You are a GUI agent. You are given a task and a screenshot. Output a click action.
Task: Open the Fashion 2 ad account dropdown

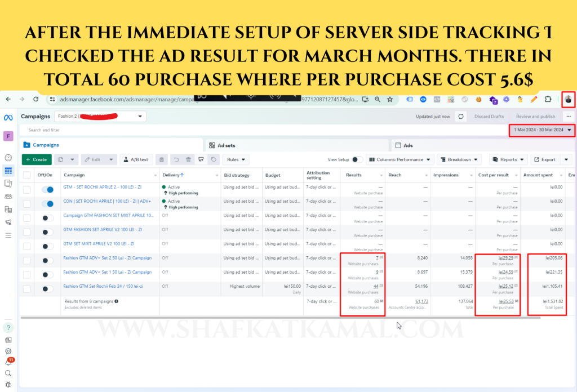coord(100,116)
